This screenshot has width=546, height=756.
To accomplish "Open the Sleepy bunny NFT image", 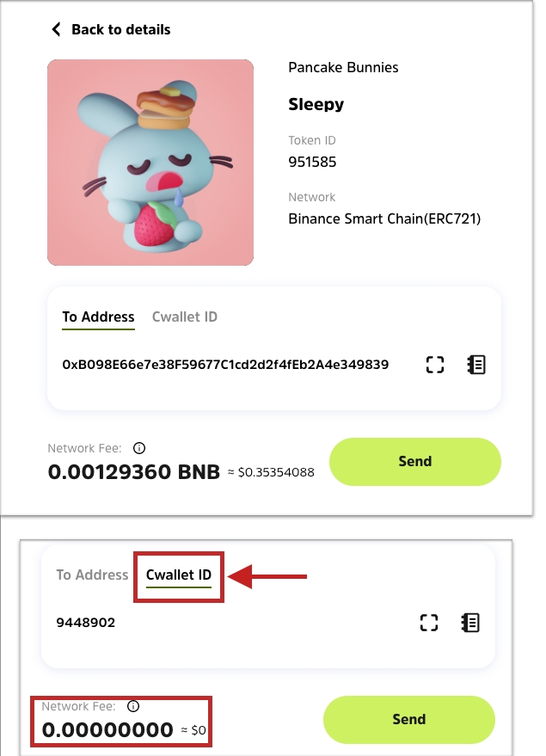I will pos(150,163).
